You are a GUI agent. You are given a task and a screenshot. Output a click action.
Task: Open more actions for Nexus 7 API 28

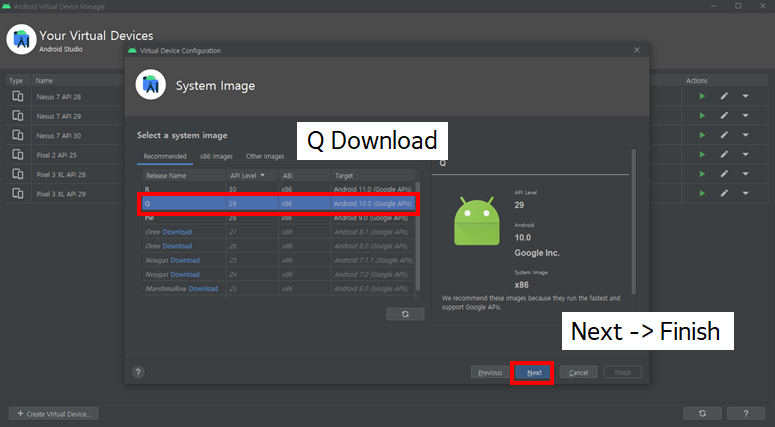745,96
